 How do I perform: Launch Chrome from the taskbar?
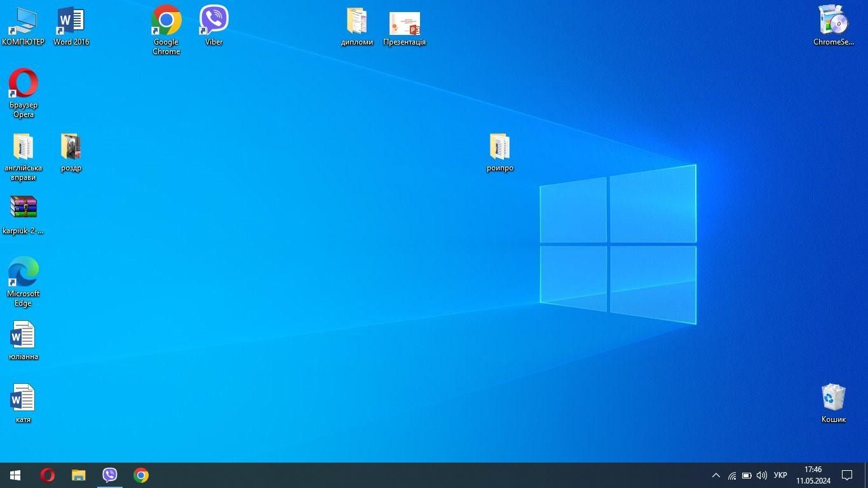coord(141,475)
